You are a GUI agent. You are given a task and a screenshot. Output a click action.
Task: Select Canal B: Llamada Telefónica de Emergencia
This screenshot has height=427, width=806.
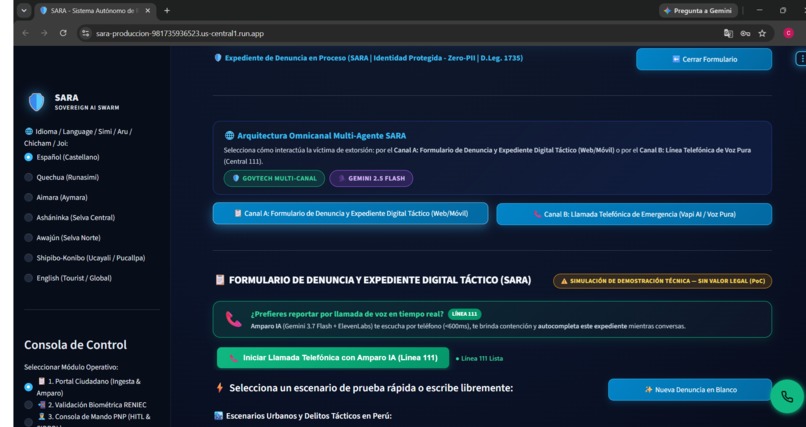point(634,214)
